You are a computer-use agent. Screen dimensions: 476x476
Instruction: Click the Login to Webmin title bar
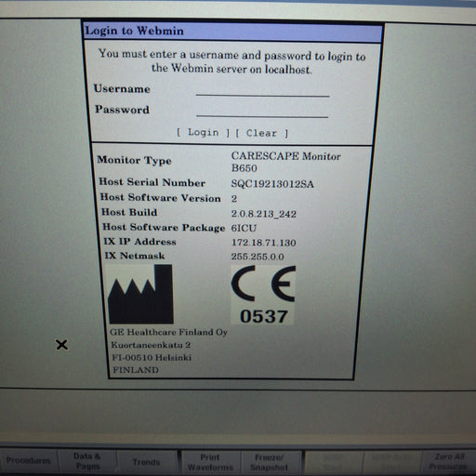point(233,32)
